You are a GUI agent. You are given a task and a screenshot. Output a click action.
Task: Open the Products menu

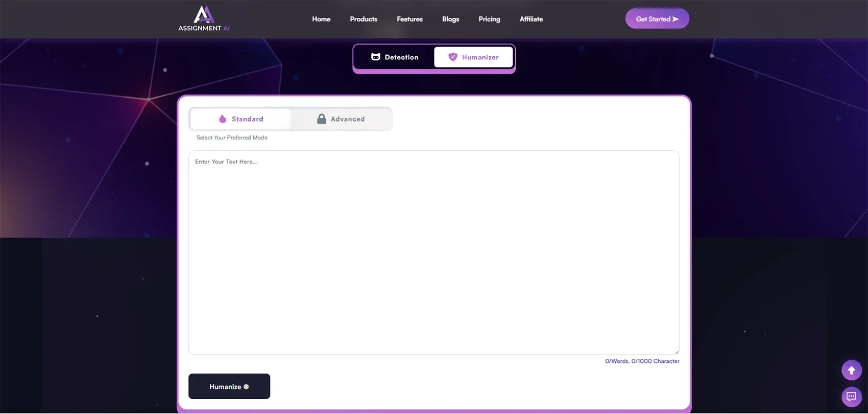pyautogui.click(x=364, y=19)
